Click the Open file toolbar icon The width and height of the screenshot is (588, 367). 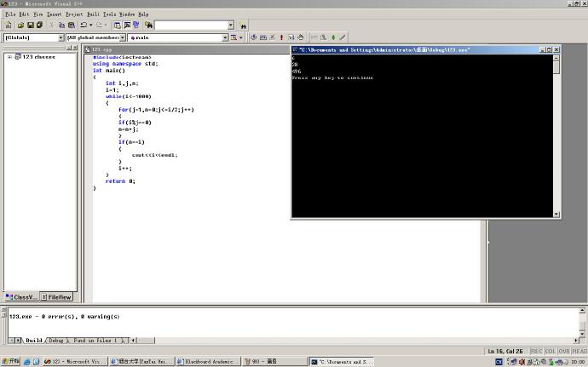(x=21, y=25)
